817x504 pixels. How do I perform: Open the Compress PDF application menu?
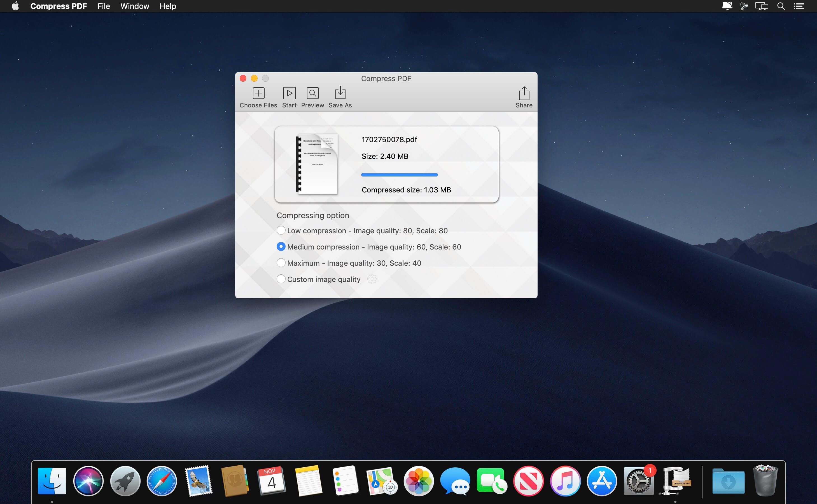(x=59, y=6)
